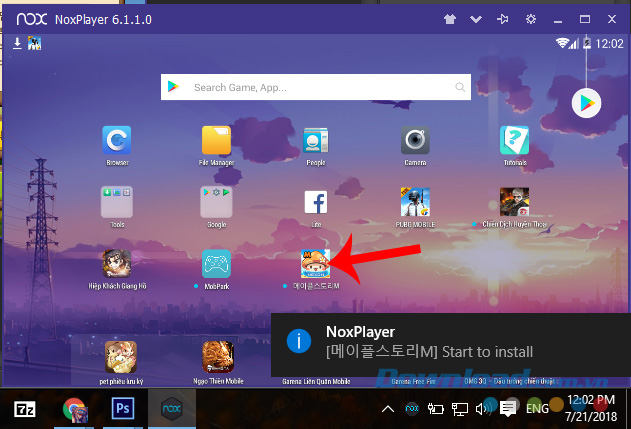Click the Search Game, App field
Viewport: 631px width, 429px height.
coord(316,87)
